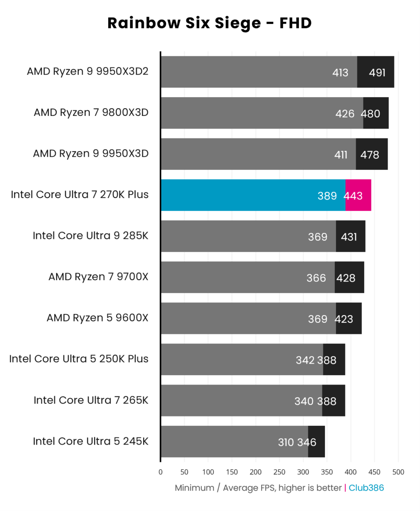Select the blue Core Ultra 7 270K bar

click(x=253, y=195)
